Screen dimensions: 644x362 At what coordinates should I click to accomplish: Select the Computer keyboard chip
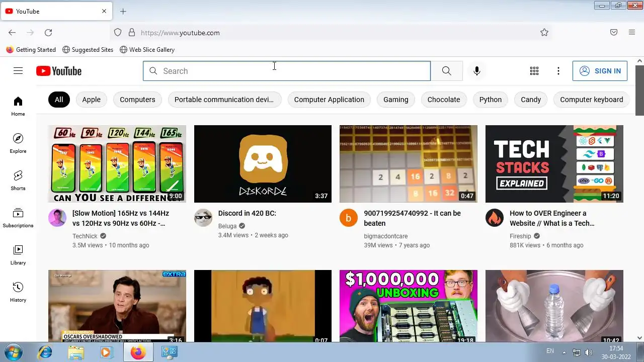pyautogui.click(x=592, y=100)
